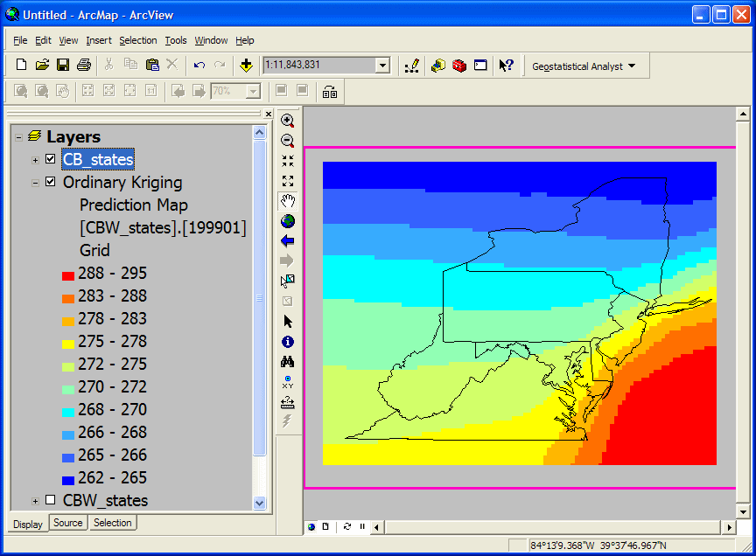Click the Ordinary Kriging layer name

click(122, 182)
